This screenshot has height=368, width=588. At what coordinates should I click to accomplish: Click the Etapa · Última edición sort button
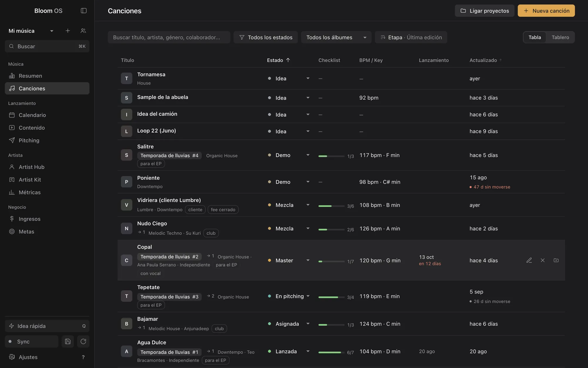[411, 37]
